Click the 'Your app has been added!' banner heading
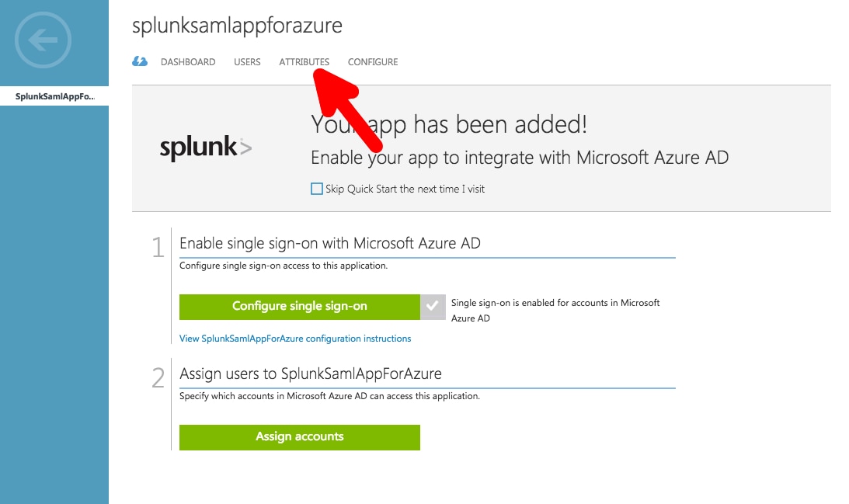The image size is (849, 504). click(449, 124)
